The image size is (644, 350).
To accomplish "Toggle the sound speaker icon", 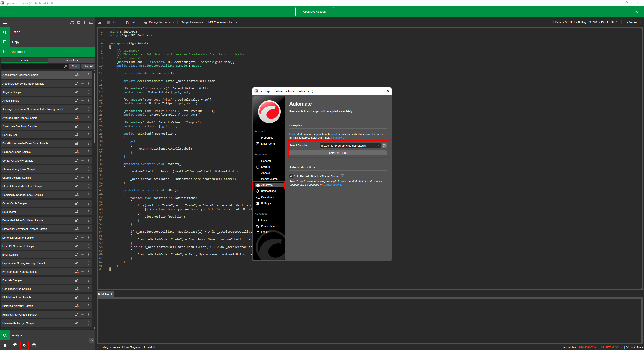I will (x=84, y=22).
